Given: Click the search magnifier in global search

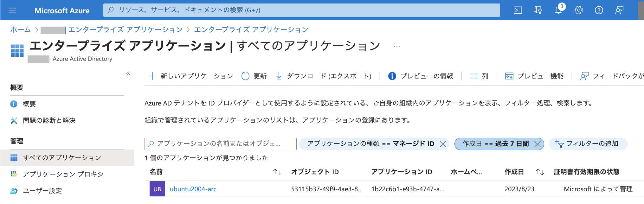Looking at the screenshot, I should coord(111,10).
